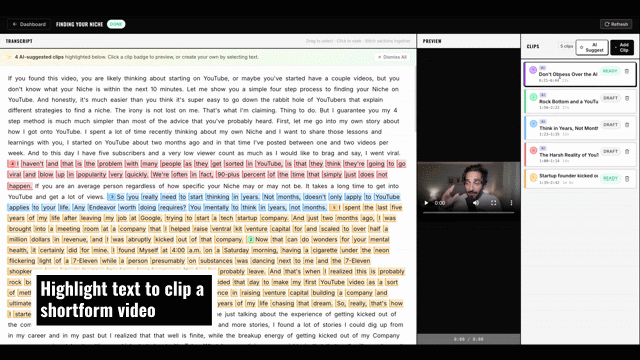Click the green circle badge on Rock Bottom clip

(533, 97)
